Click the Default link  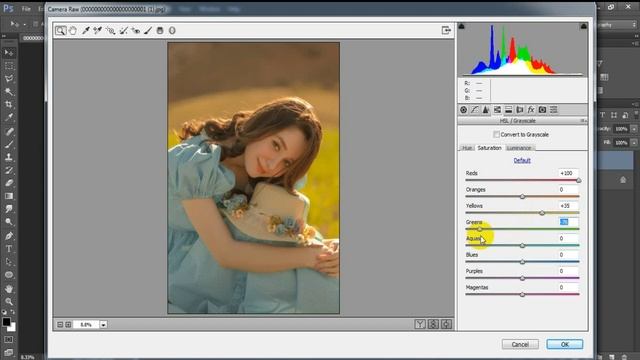522,160
